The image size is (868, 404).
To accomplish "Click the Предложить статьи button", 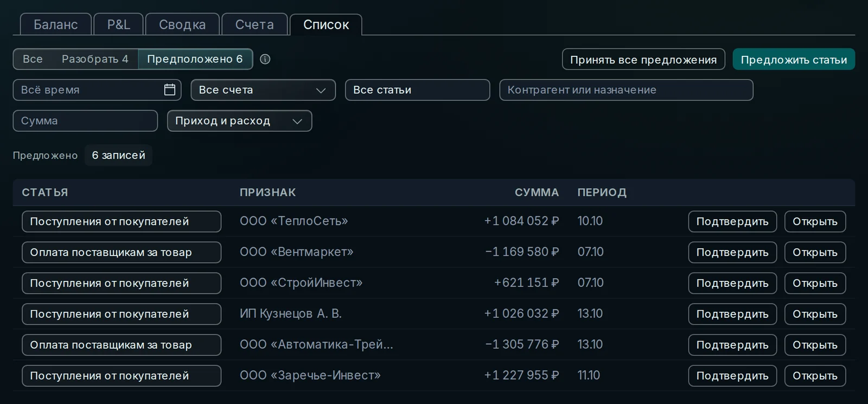I will pos(794,60).
